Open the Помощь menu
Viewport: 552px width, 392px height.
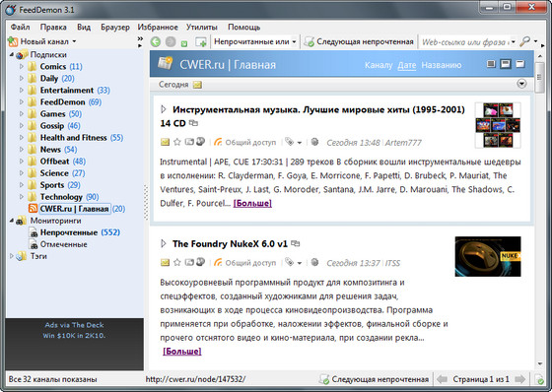click(244, 28)
